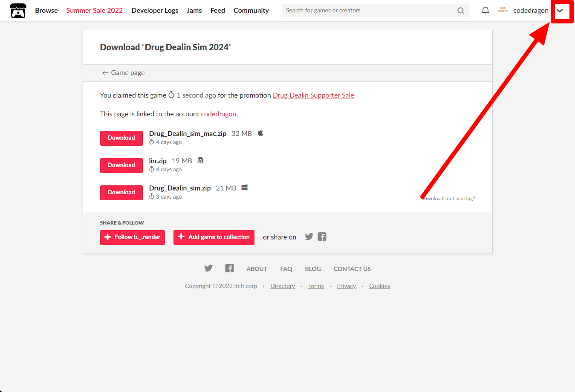Open the Privacy link
Screen dimensions: 575x392
346,286
